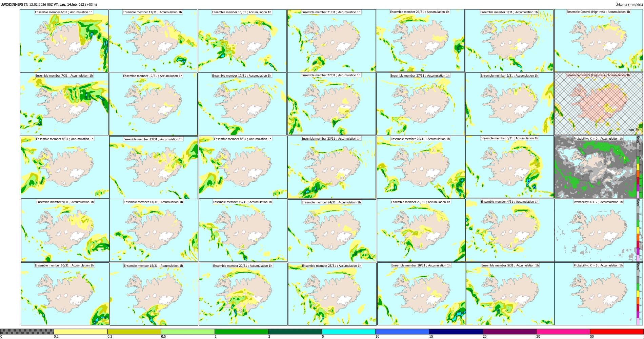Screen dimensions: 644x339
Task: Pick the checkered gray 0–0.1 legend swatch
Action: [27, 332]
